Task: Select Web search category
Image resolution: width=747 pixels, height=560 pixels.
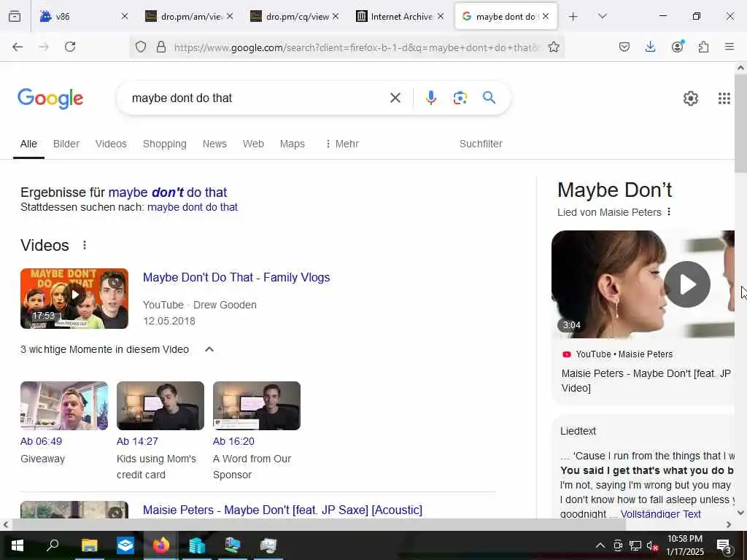Action: pyautogui.click(x=253, y=144)
